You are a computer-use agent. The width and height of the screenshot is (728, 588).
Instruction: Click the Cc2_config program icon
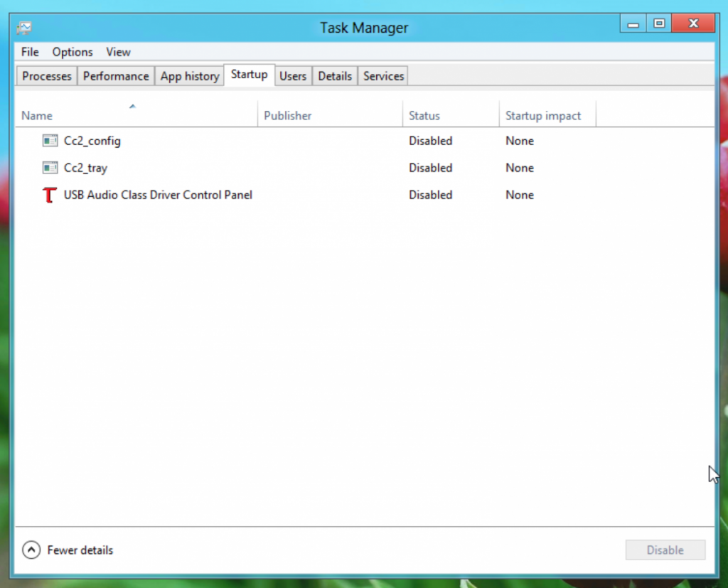point(50,141)
